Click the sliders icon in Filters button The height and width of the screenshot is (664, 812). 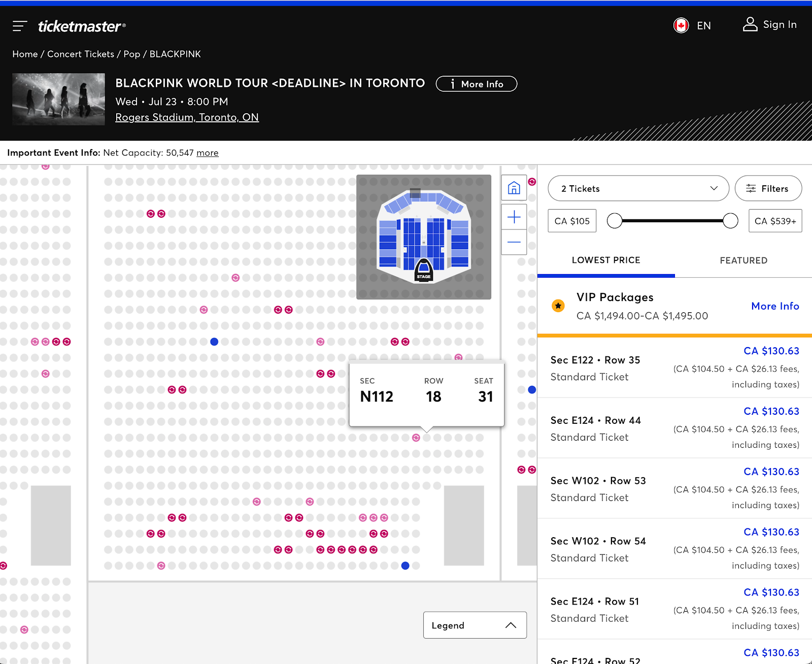point(751,188)
